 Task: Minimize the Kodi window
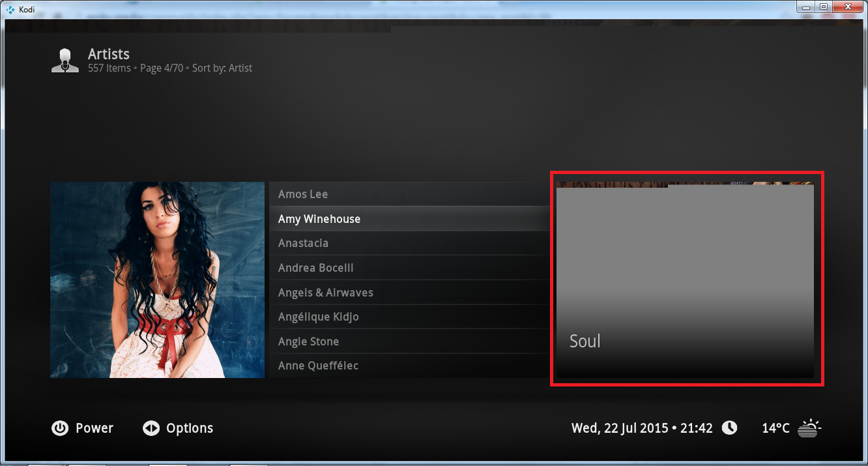pos(807,7)
